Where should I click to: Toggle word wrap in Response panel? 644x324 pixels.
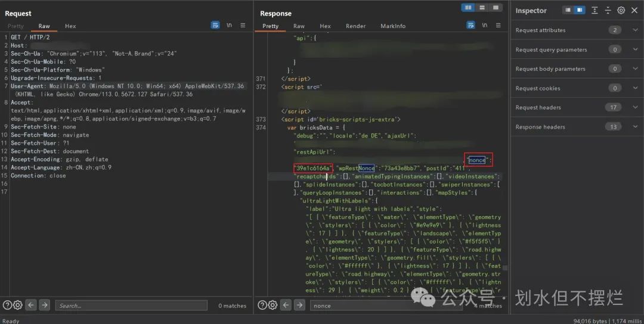tap(470, 26)
